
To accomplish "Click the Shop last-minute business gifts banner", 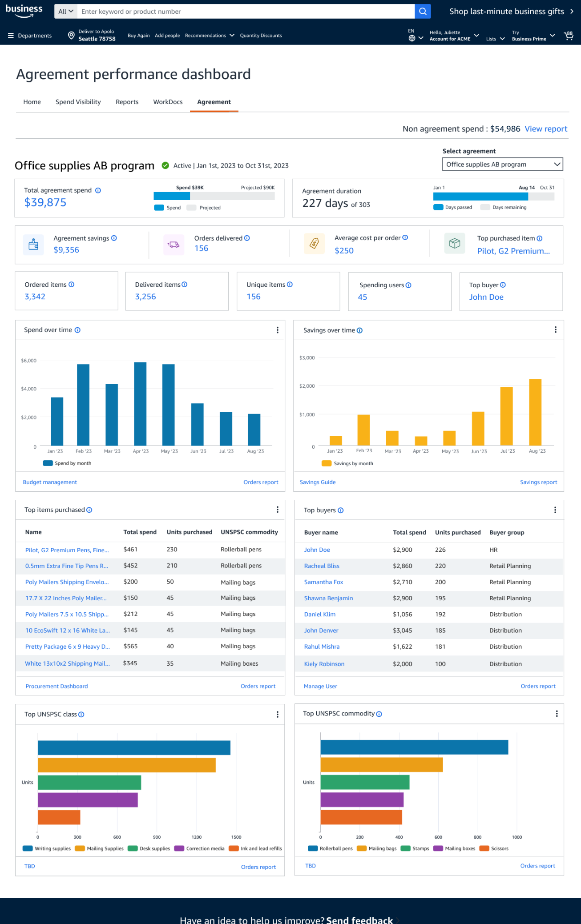I will pos(511,12).
